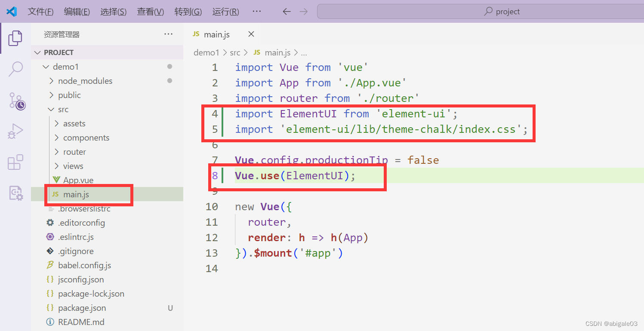Open the .browserslistrc file
The height and width of the screenshot is (331, 644).
click(107, 208)
